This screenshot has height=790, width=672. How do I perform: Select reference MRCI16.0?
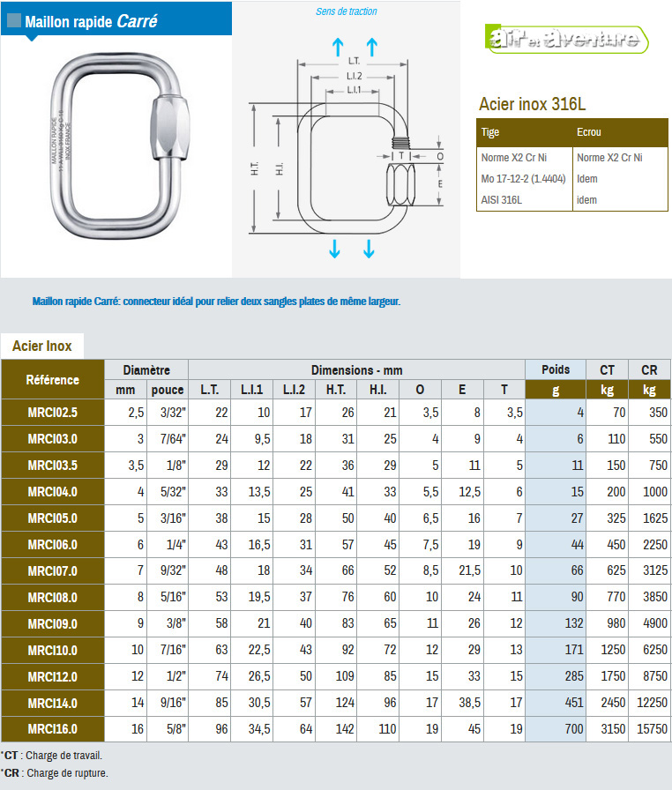click(52, 729)
